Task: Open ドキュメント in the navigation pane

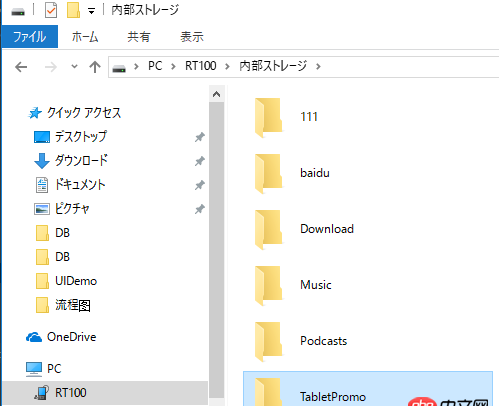Action: tap(80, 185)
